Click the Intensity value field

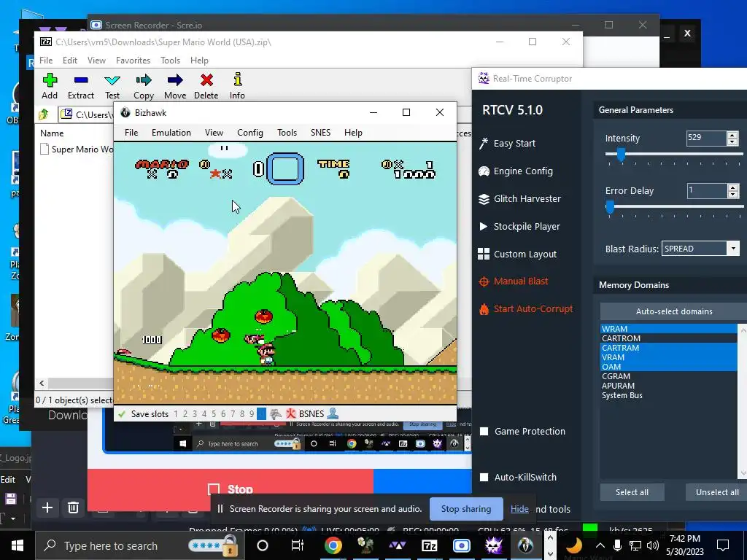point(706,138)
